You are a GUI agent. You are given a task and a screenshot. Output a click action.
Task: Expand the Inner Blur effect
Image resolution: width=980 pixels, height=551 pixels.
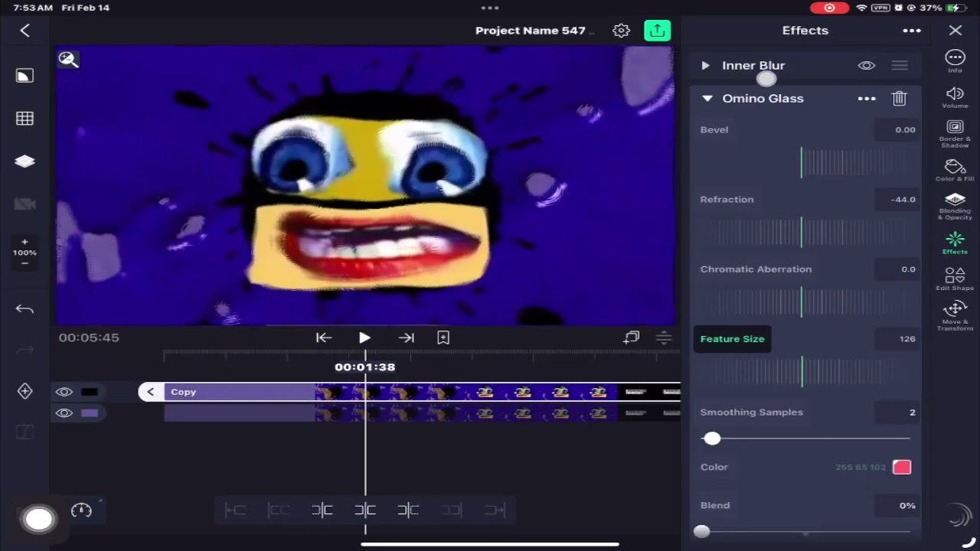pyautogui.click(x=705, y=66)
